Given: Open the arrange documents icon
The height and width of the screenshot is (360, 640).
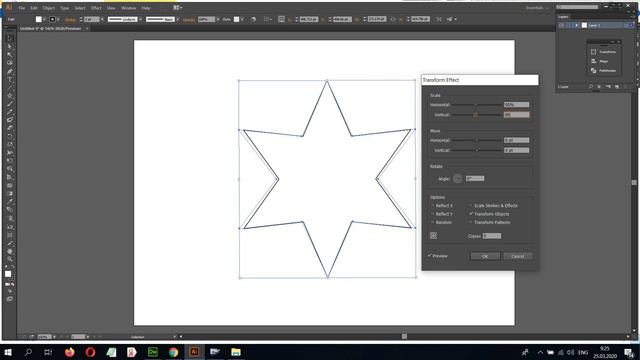Looking at the screenshot, I should (177, 8).
